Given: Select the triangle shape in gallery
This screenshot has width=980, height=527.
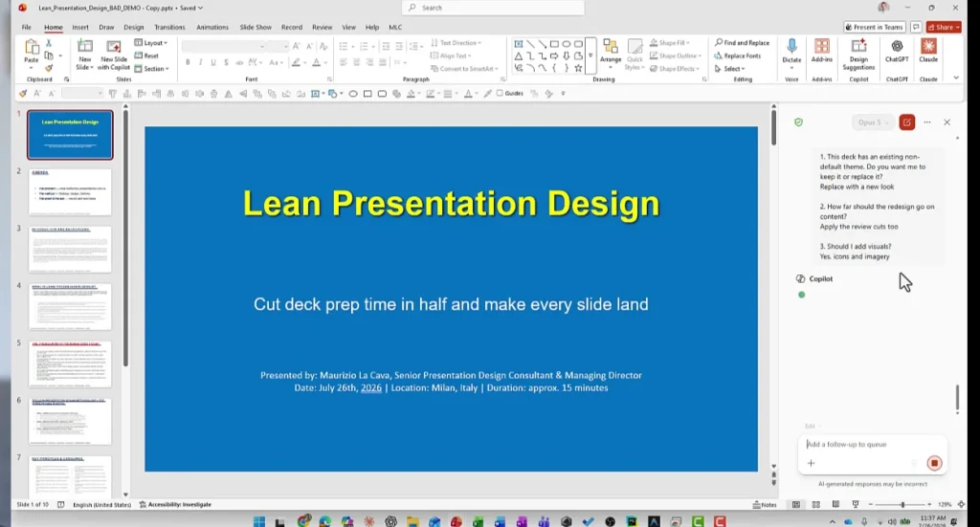Looking at the screenshot, I should point(518,56).
